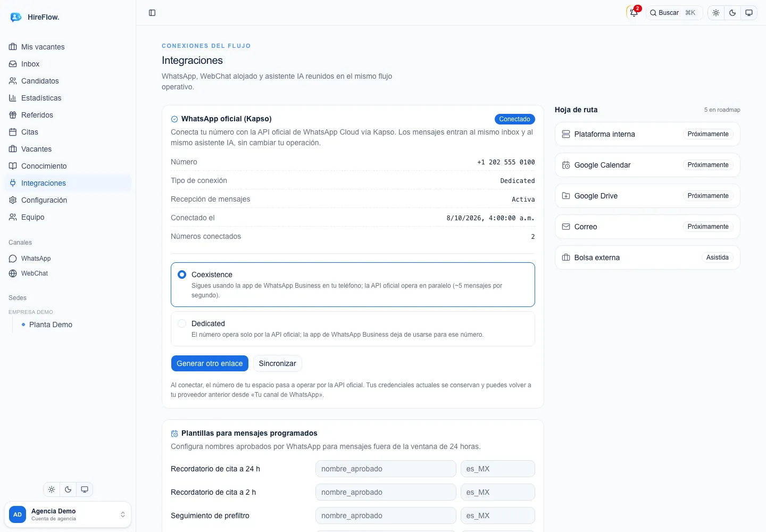Click the Referidos gift icon

[13, 115]
